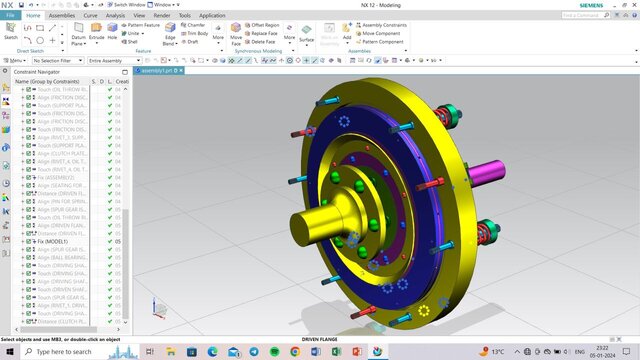Screen dimensions: 640x360
Task: Click the Replace Face button
Action: click(x=261, y=33)
